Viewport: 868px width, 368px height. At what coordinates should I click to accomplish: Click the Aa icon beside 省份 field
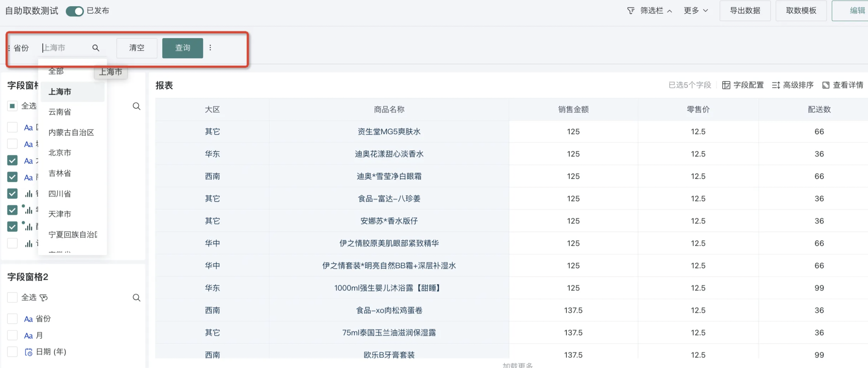(x=28, y=319)
